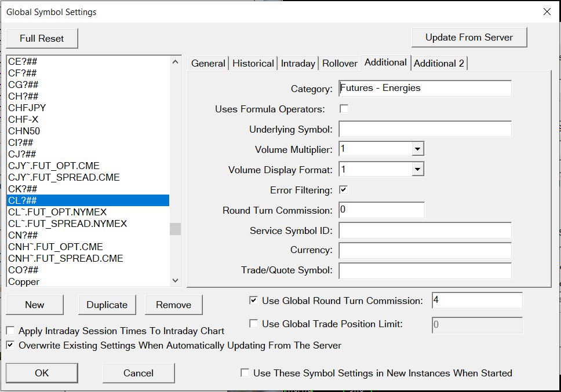Enable Use Global Trade Position Limit
The image size is (561, 392).
point(253,324)
